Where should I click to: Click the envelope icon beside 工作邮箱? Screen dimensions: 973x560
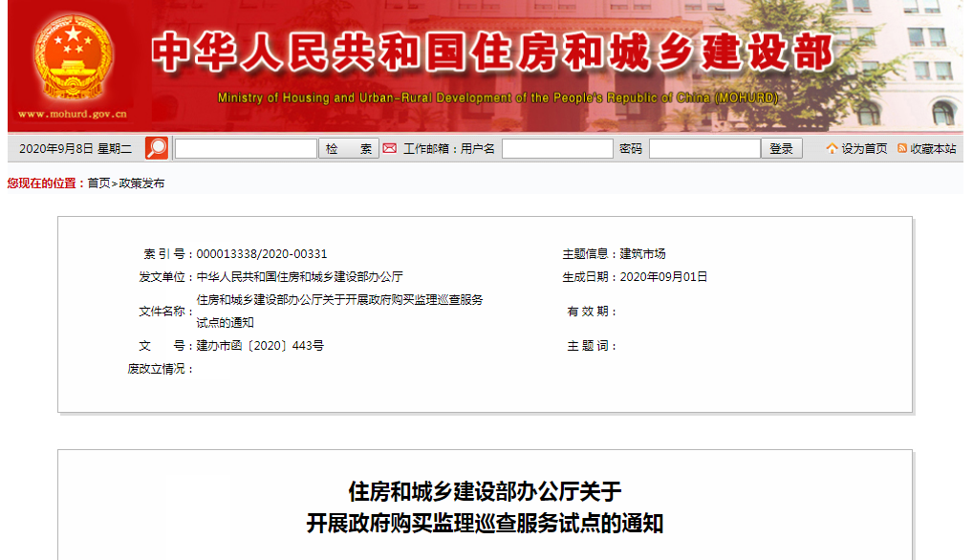click(389, 148)
